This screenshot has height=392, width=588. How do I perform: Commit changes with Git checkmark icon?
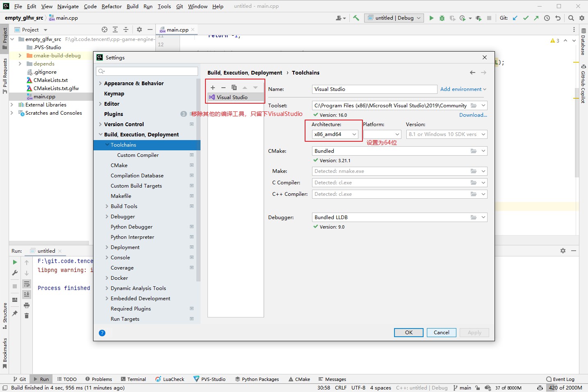coord(526,18)
